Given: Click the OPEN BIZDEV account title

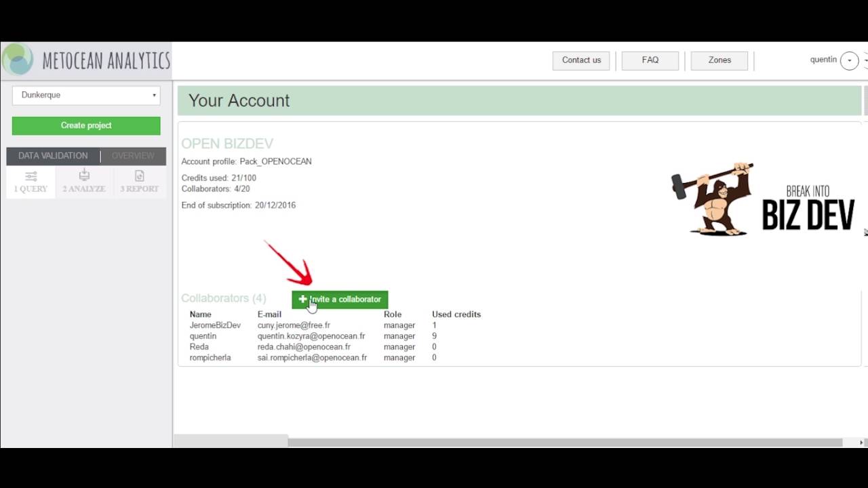Looking at the screenshot, I should (x=227, y=144).
